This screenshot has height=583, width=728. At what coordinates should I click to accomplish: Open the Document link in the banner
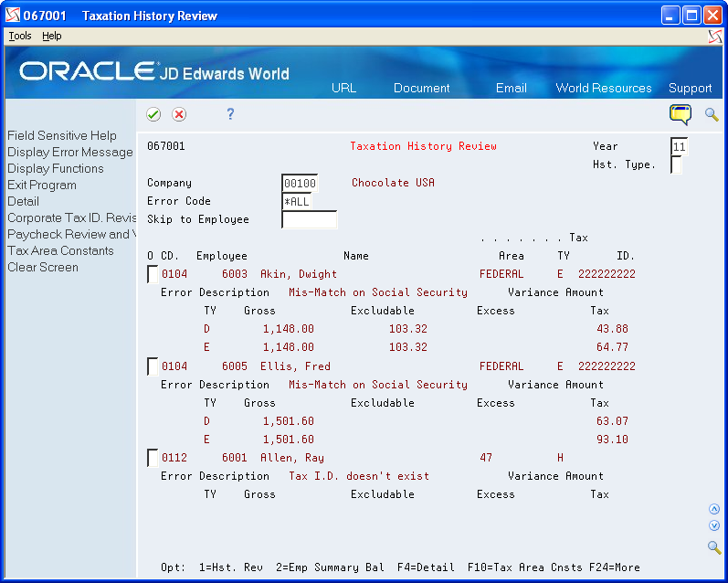pyautogui.click(x=422, y=88)
